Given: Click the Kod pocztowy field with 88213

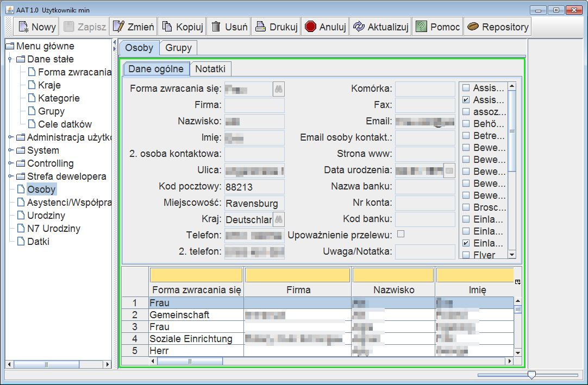Looking at the screenshot, I should (x=255, y=187).
